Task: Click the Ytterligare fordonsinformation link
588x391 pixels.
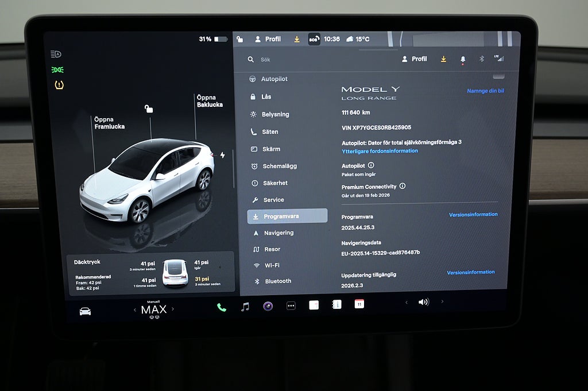Action: coord(380,151)
